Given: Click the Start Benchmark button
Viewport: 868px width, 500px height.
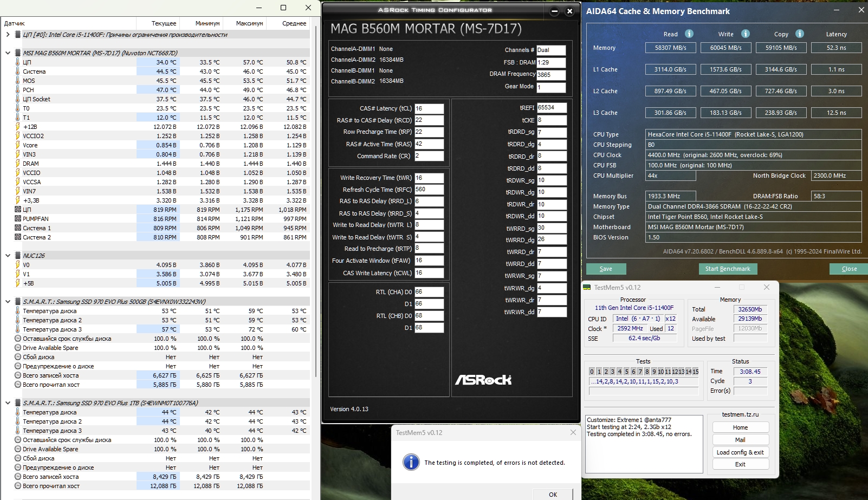Looking at the screenshot, I should point(728,269).
